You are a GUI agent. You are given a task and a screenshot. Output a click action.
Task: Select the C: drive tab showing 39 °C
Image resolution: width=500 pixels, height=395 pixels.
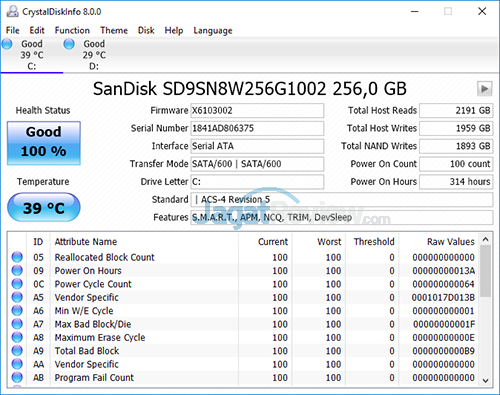click(x=32, y=55)
